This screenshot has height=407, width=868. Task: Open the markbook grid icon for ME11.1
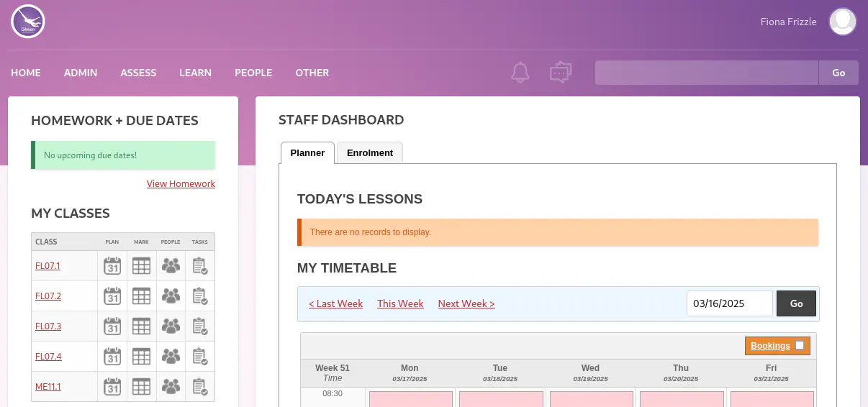[141, 387]
